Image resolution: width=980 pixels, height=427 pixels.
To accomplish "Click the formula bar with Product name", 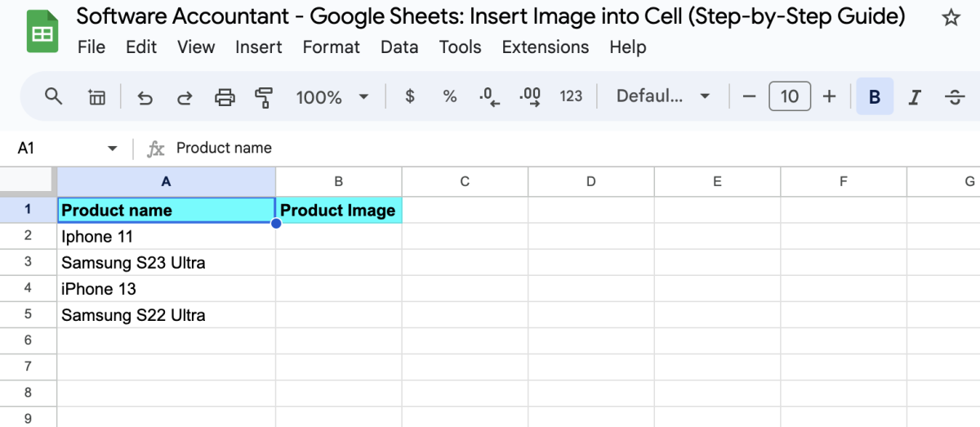I will click(572, 148).
